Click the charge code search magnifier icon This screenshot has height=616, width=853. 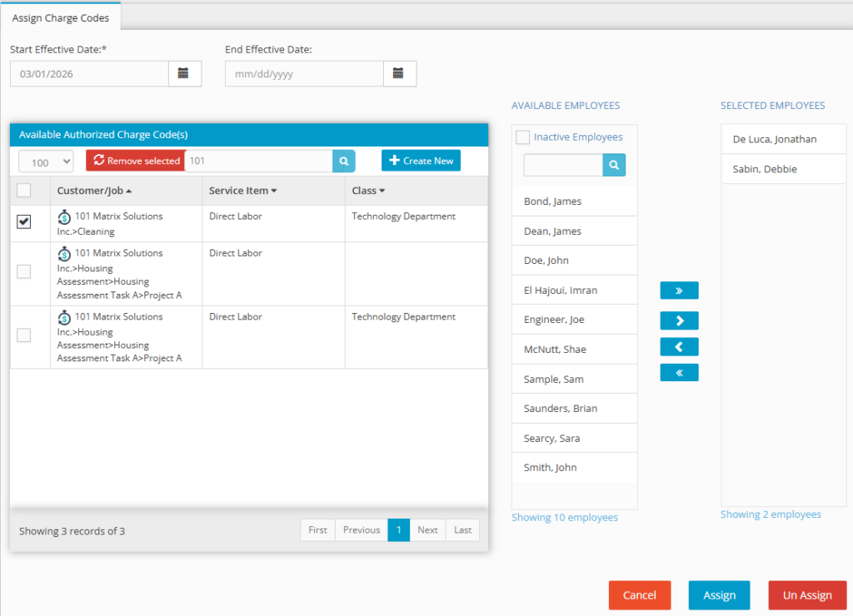pos(343,161)
